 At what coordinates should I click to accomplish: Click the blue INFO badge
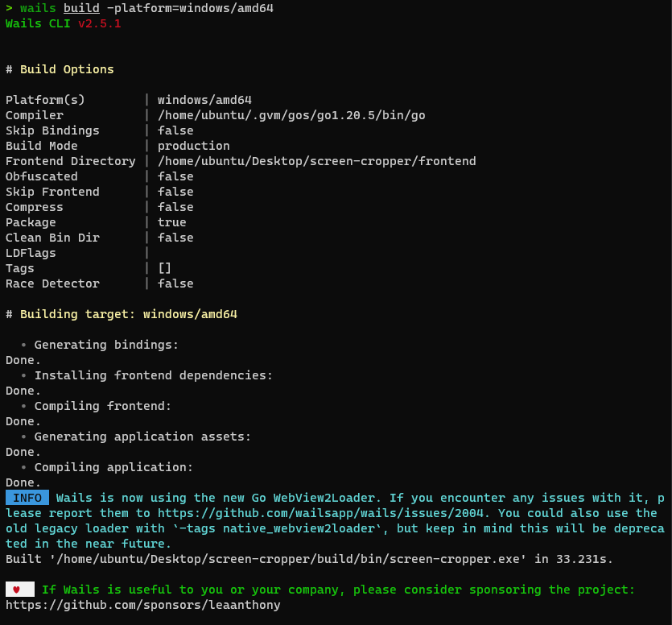pyautogui.click(x=27, y=498)
